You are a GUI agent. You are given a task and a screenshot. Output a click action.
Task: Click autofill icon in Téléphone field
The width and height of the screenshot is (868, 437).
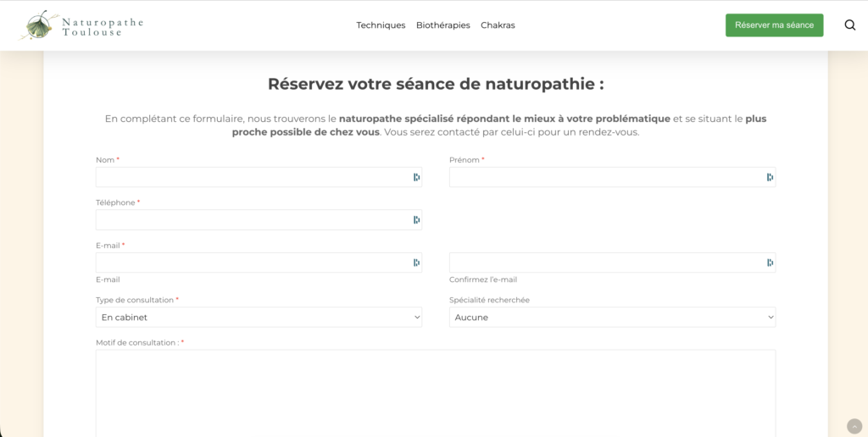click(416, 219)
